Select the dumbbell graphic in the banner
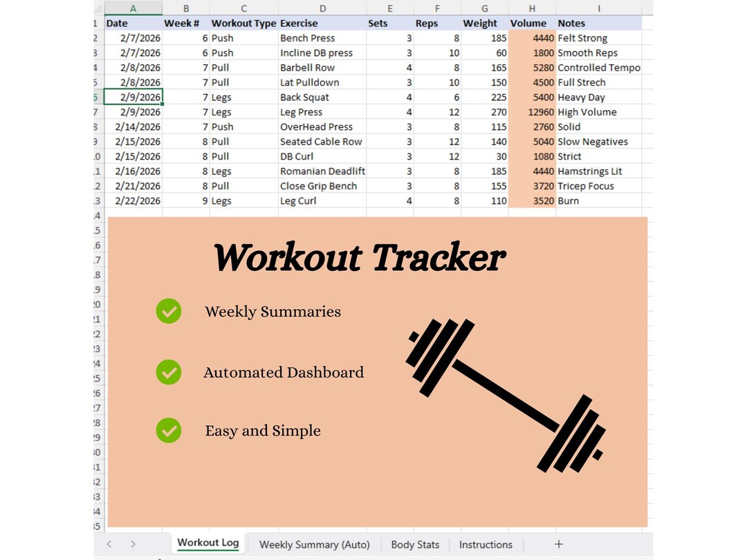This screenshot has width=747, height=560. [506, 395]
